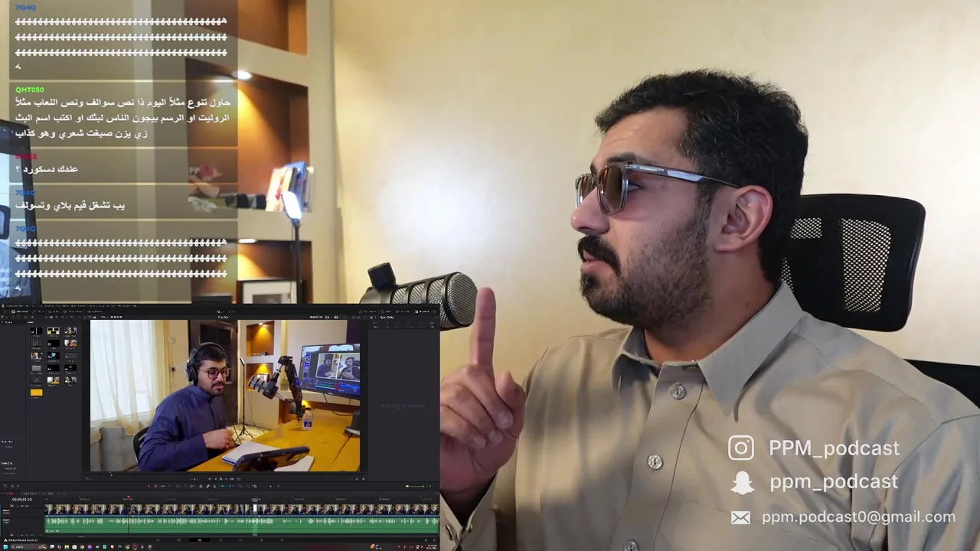Toggle the Linked Selection chain icon

point(207,486)
